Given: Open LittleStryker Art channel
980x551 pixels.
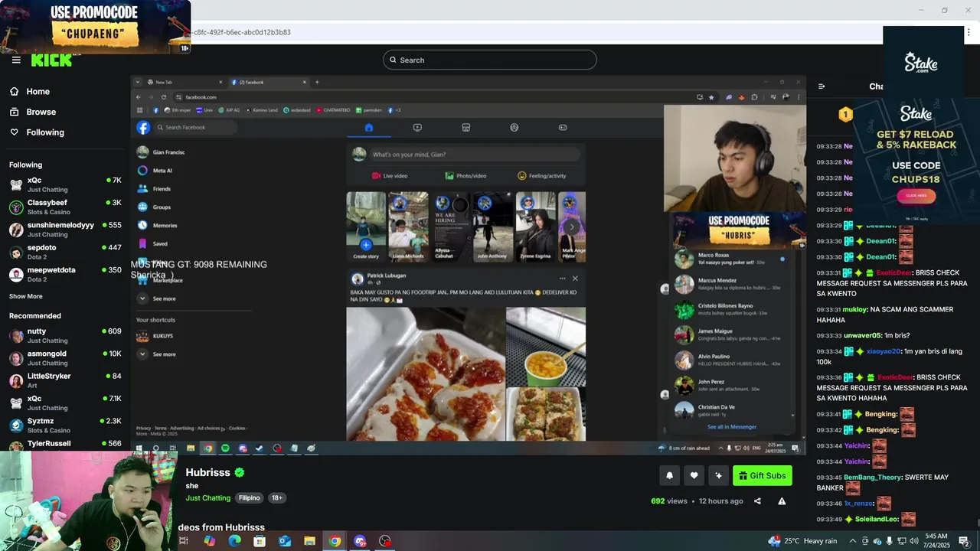Looking at the screenshot, I should [x=64, y=380].
